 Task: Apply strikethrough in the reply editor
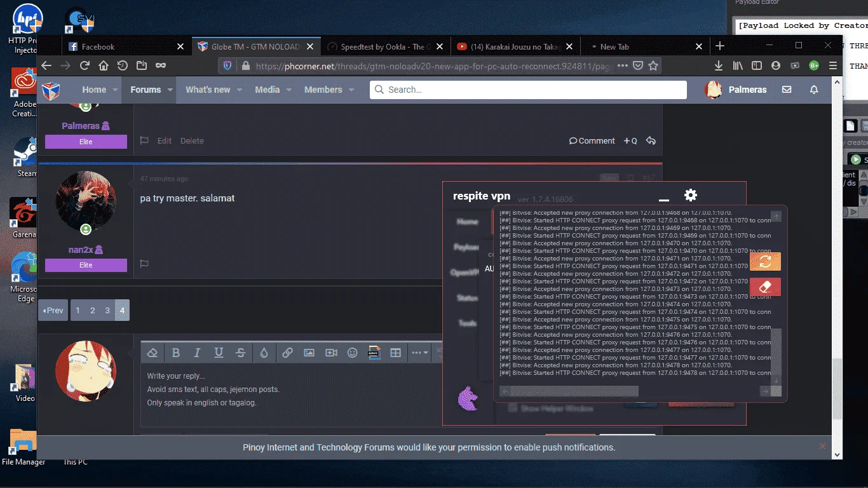[240, 353]
